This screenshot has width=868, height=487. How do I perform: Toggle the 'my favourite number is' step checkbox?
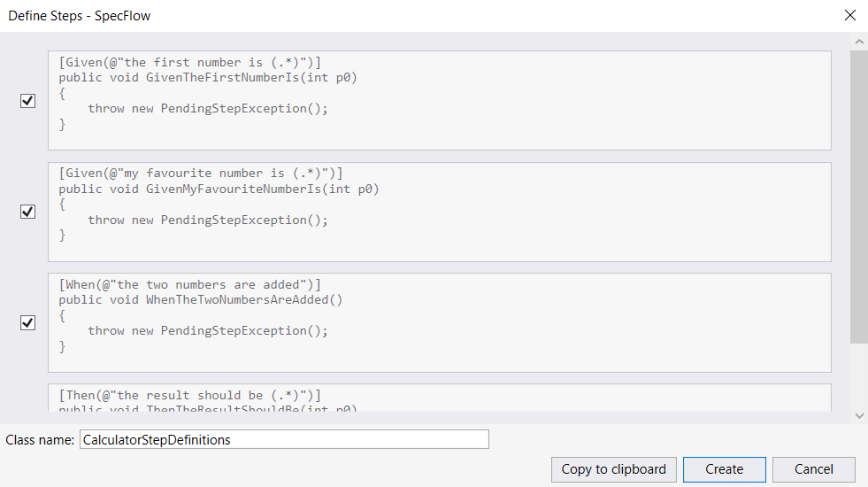tap(27, 212)
